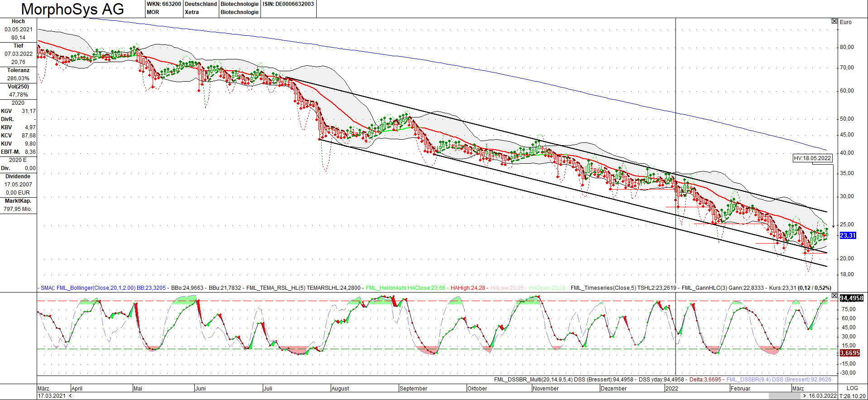Toggle the LOG scale label
The width and height of the screenshot is (868, 400).
[x=852, y=388]
